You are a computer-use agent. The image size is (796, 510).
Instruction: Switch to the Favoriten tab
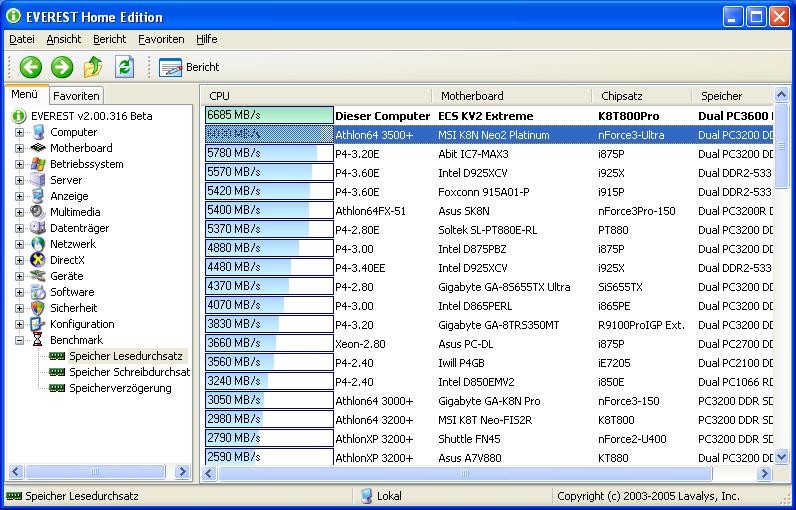tap(76, 96)
